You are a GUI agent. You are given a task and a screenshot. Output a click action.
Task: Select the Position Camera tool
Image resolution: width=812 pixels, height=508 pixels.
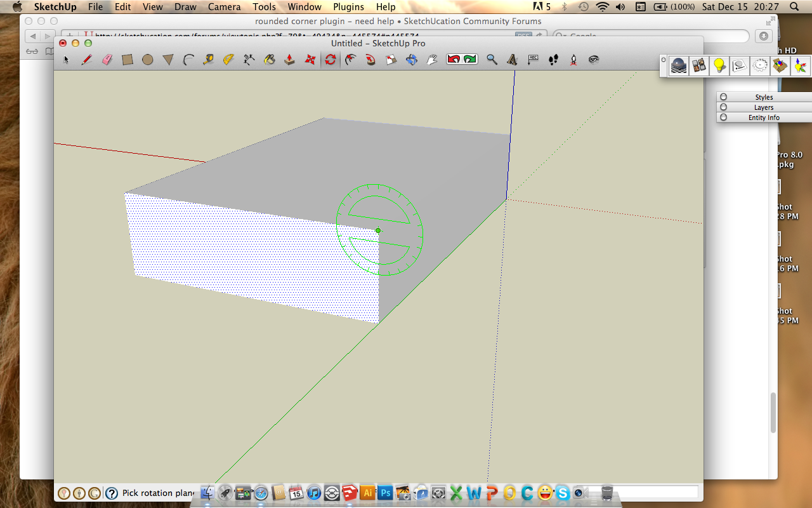click(573, 60)
